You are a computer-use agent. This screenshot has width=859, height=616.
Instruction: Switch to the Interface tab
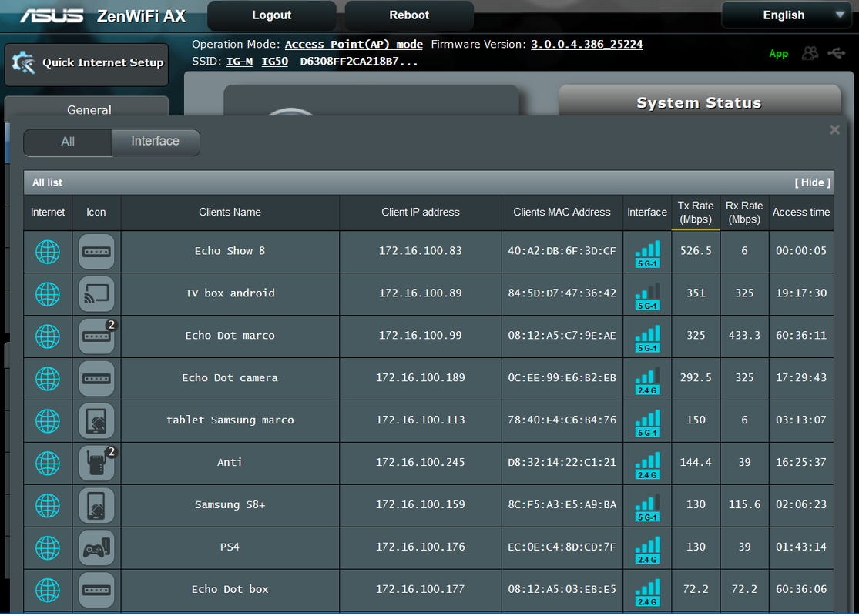pos(155,141)
